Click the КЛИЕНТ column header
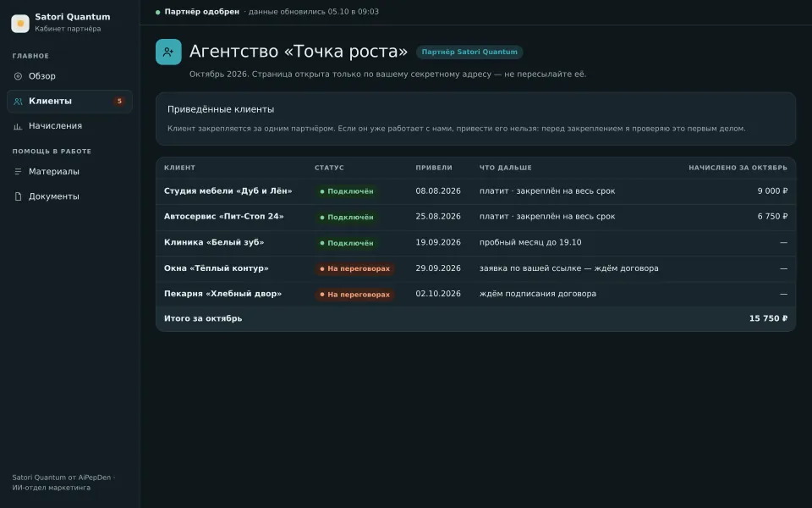 coord(179,168)
